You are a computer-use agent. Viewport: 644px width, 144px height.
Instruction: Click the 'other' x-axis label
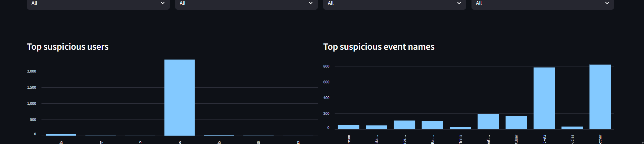pos(600,139)
